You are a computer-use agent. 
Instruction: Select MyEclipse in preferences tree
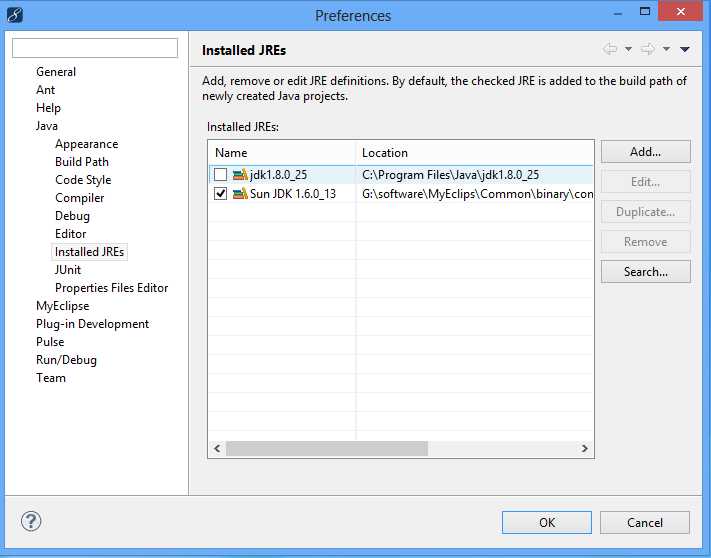coord(63,306)
